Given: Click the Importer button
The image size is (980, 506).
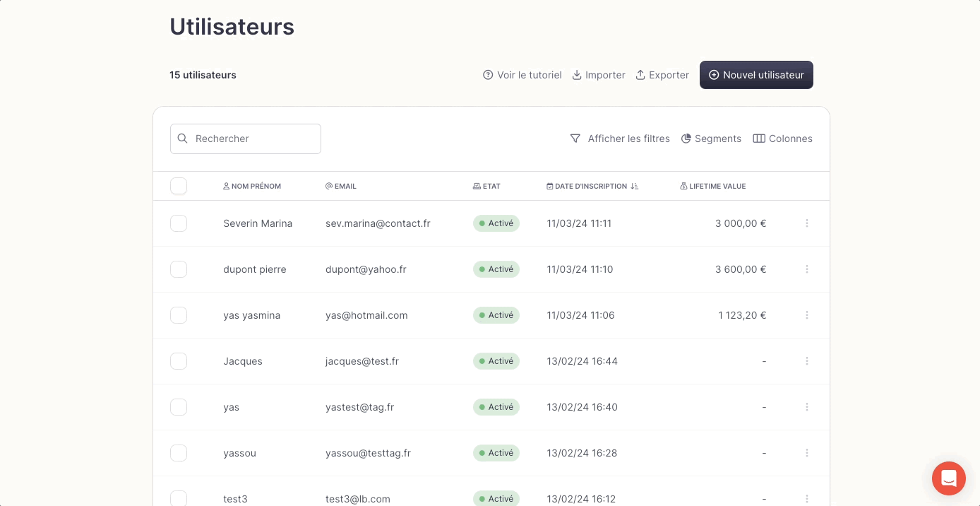Looking at the screenshot, I should pos(599,75).
